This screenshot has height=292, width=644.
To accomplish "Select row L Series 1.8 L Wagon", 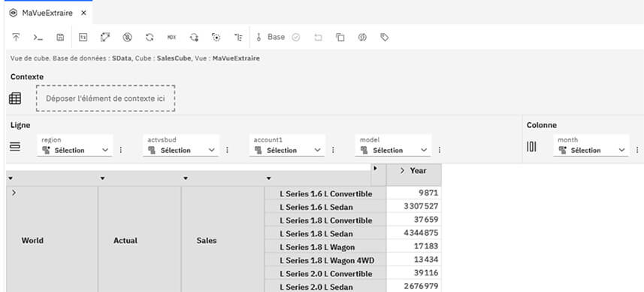I will tap(325, 247).
